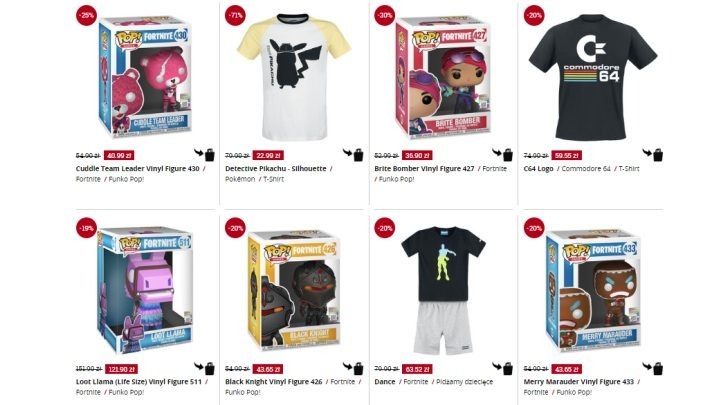720x405 pixels.
Task: Add Brite Bomber figure to cart
Action: [503, 154]
